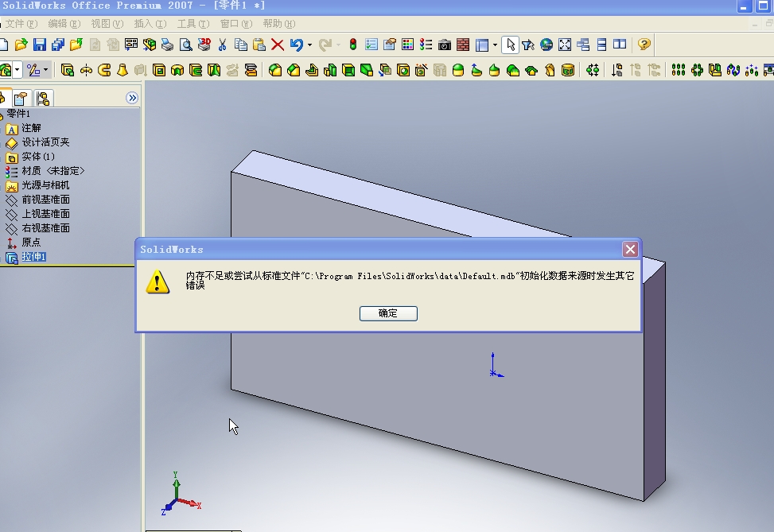774x532 pixels.
Task: Click 确定 to dismiss the error
Action: coord(388,313)
